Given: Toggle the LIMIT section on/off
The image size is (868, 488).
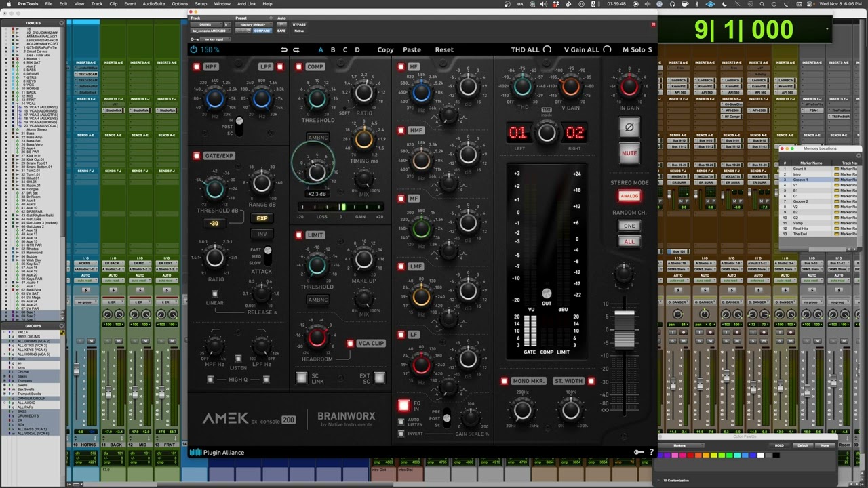Looking at the screenshot, I should (x=299, y=235).
